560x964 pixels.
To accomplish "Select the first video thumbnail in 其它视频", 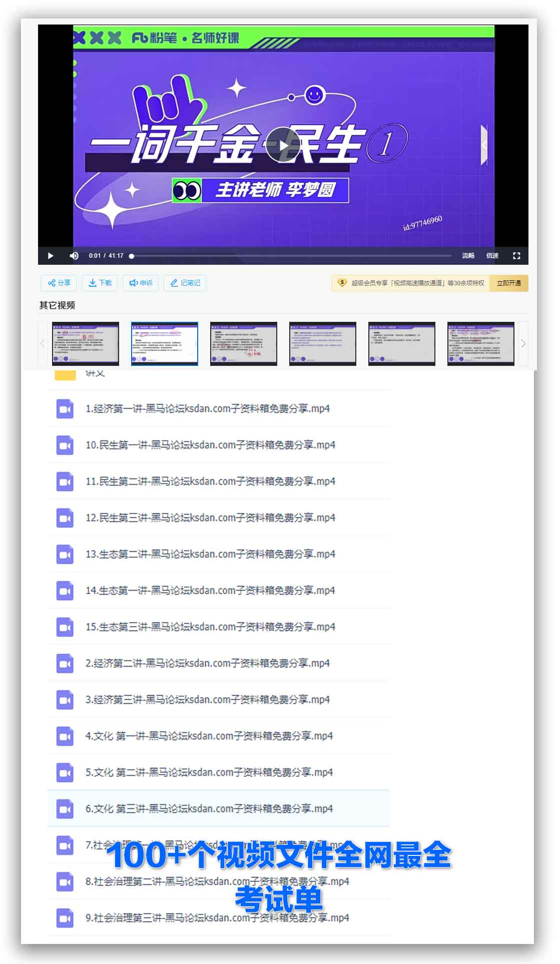I will point(86,343).
